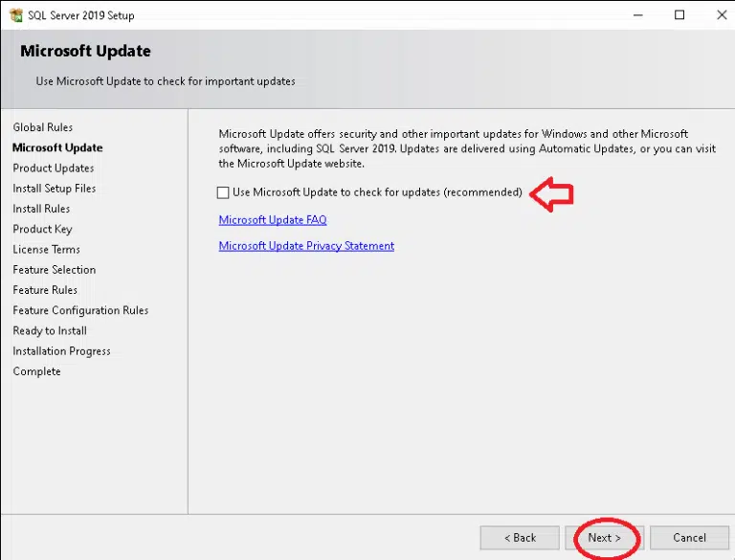Click the subtitle about important updates

click(x=166, y=81)
